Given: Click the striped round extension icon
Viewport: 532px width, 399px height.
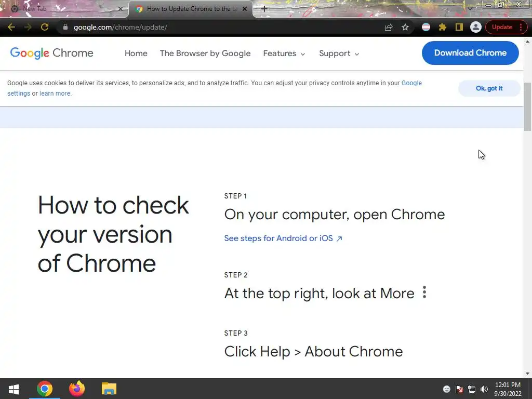Looking at the screenshot, I should point(426,27).
